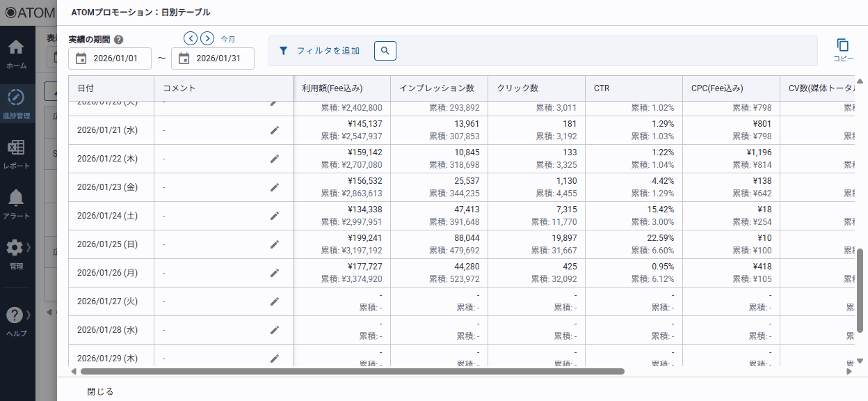The height and width of the screenshot is (401, 868).
Task: Click the 利用額(Fee込み) column header
Action: [332, 88]
